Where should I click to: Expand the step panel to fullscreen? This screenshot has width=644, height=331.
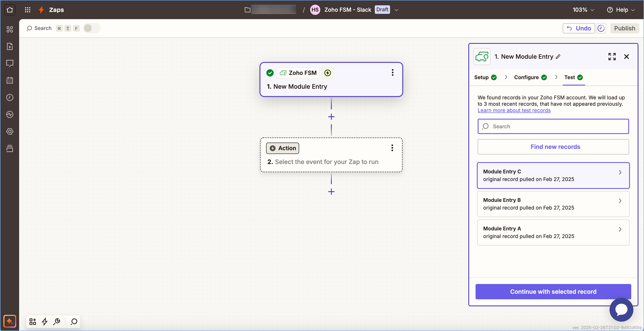click(612, 57)
